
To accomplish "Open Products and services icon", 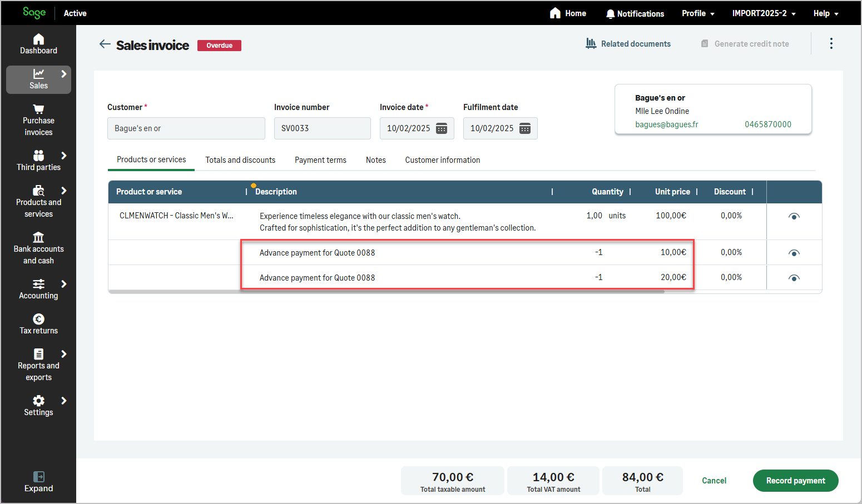I will click(x=38, y=191).
